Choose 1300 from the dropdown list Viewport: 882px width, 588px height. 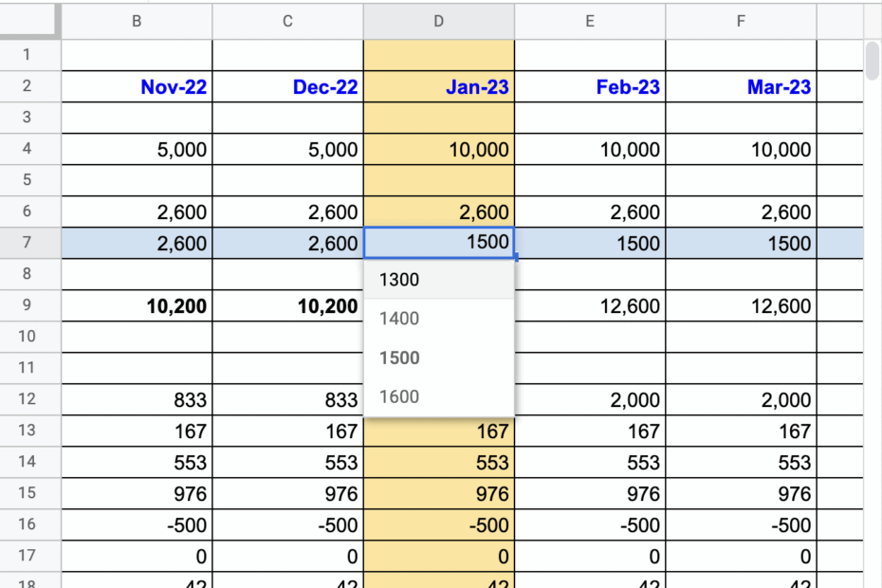[x=439, y=280]
